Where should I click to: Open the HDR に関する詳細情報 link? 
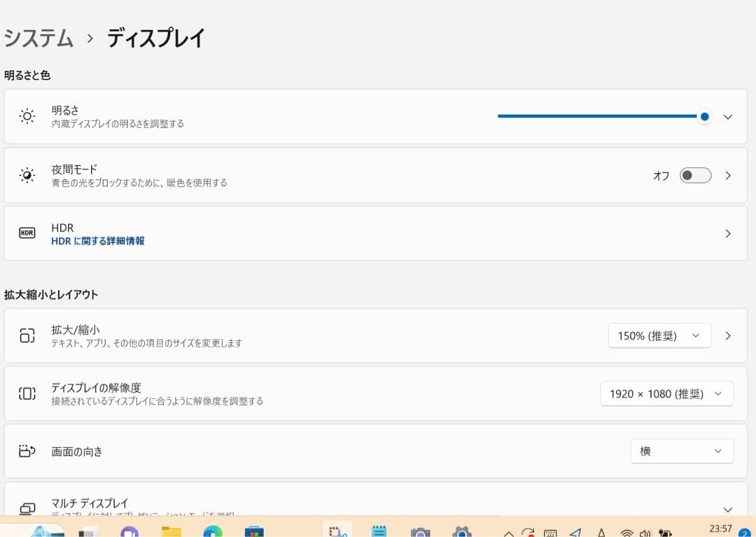click(98, 241)
